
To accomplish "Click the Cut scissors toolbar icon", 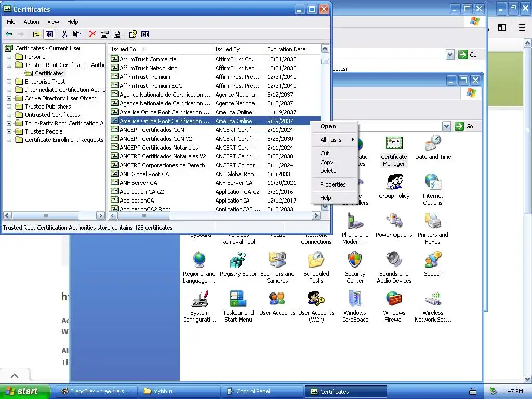I will click(64, 34).
